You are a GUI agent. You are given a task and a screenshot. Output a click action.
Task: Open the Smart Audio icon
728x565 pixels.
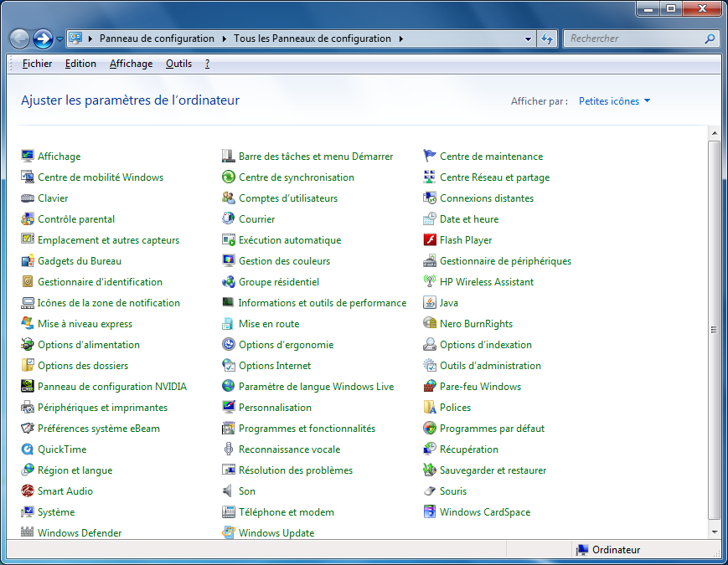28,491
